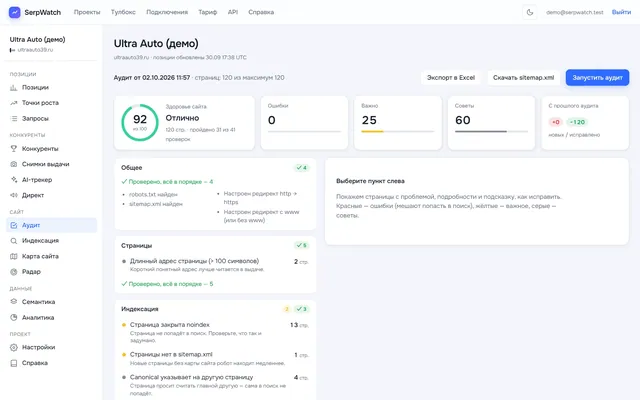Click the Конкуренты trophy icon
This screenshot has width=640, height=400.
pyautogui.click(x=13, y=149)
